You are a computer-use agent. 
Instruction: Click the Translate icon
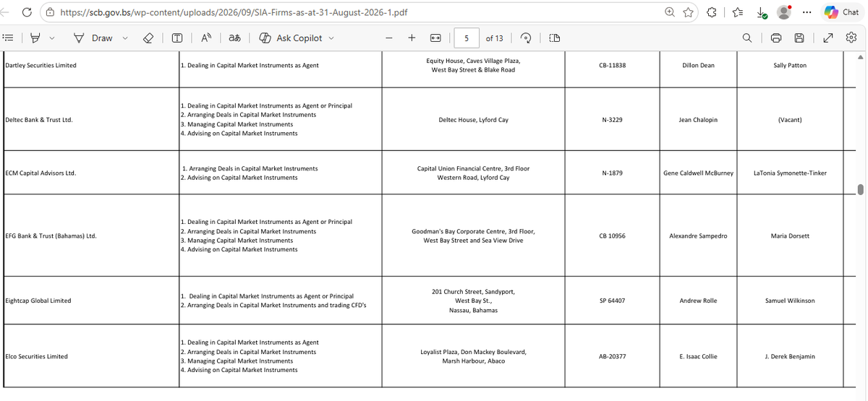(x=235, y=38)
